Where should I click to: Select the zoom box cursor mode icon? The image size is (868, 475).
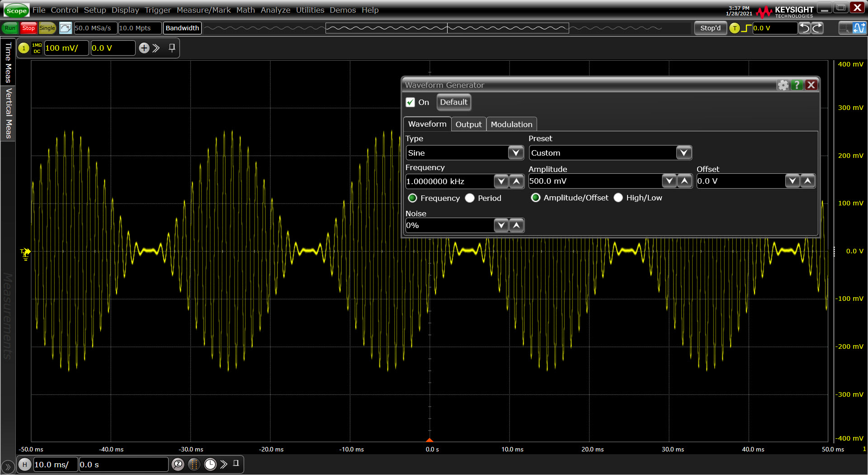tap(844, 28)
